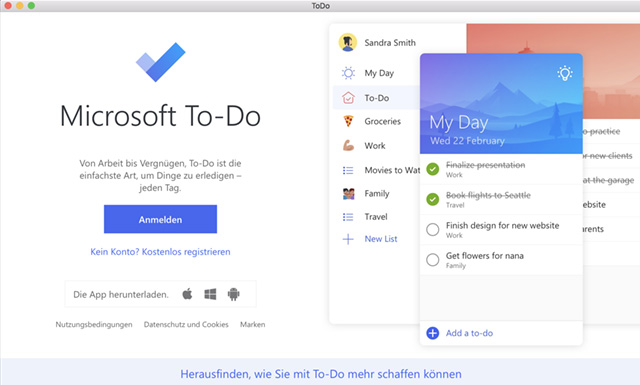Click the Wed 22 February date

coord(468,141)
